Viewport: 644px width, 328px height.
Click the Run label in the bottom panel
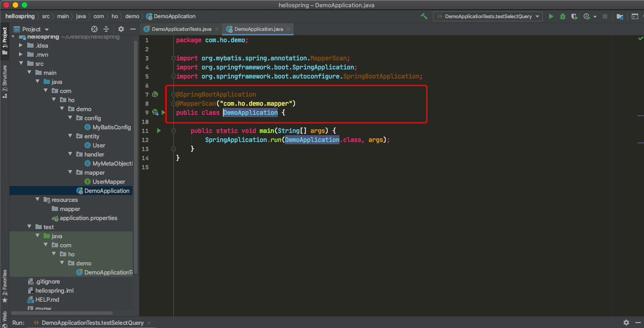point(18,323)
